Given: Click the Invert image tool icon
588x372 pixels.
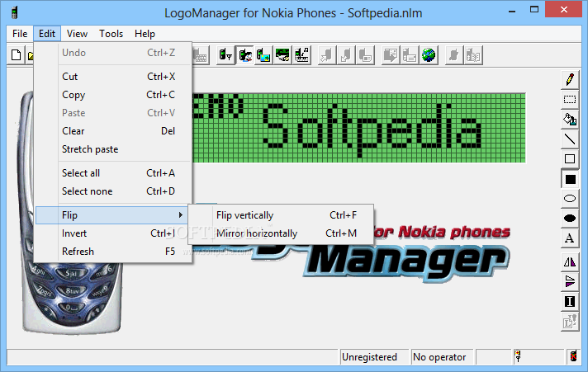Looking at the screenshot, I should [x=570, y=301].
